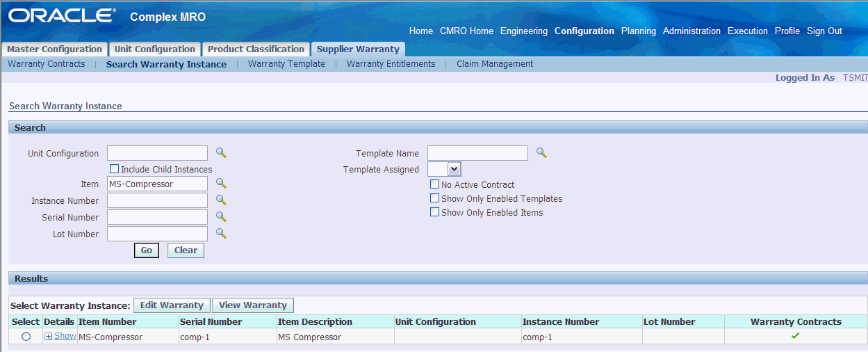Image resolution: width=868 pixels, height=352 pixels.
Task: Open Administration in top navigation
Action: click(691, 31)
